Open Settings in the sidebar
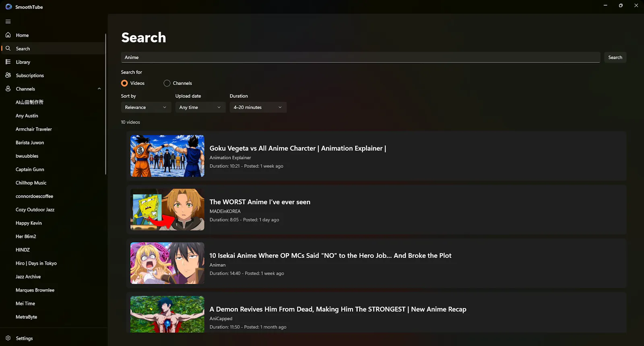Image resolution: width=644 pixels, height=346 pixels. point(53,338)
